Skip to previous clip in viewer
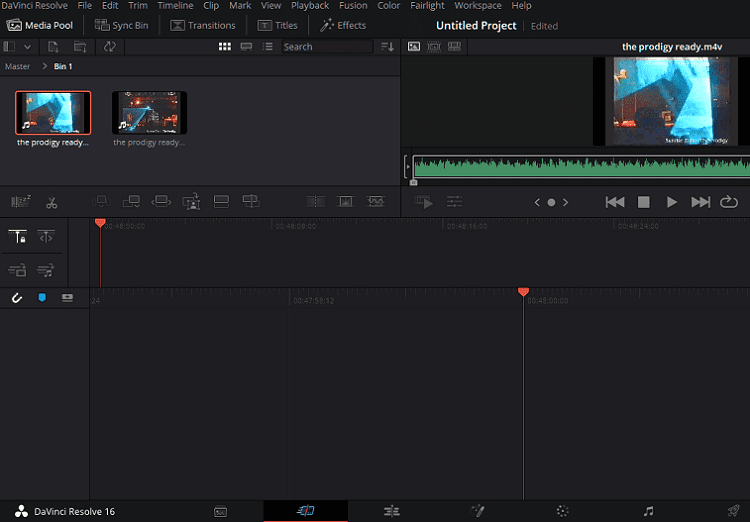 615,202
